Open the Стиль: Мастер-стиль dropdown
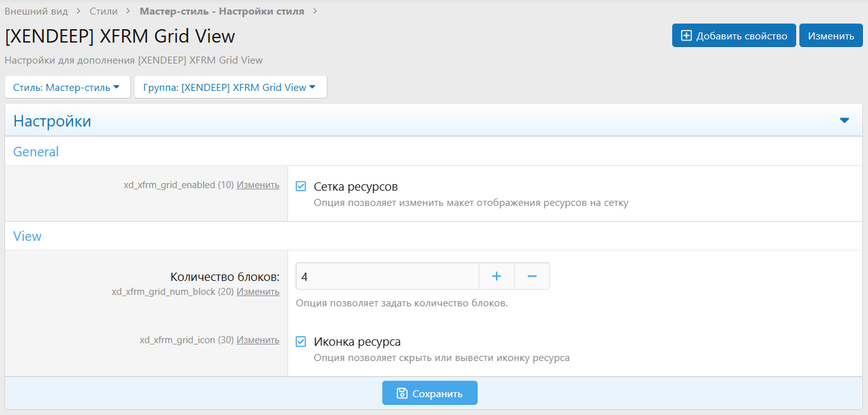 tap(67, 87)
